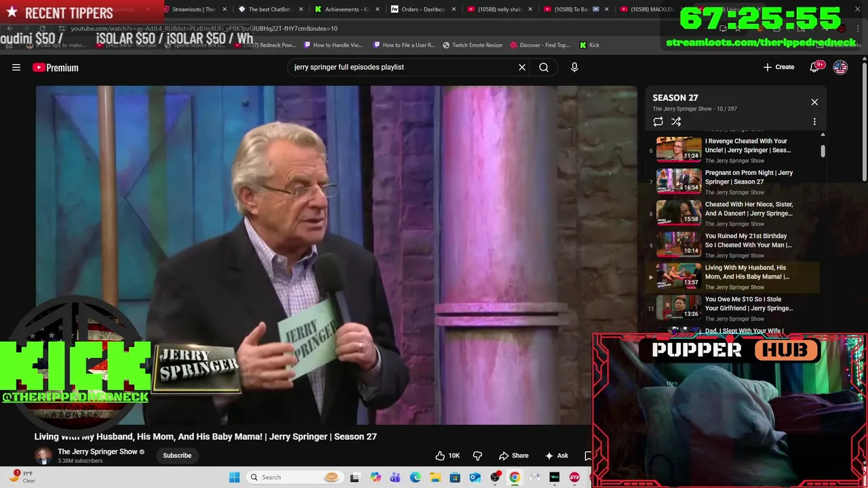Dislike the video
The width and height of the screenshot is (868, 488).
coord(477,455)
